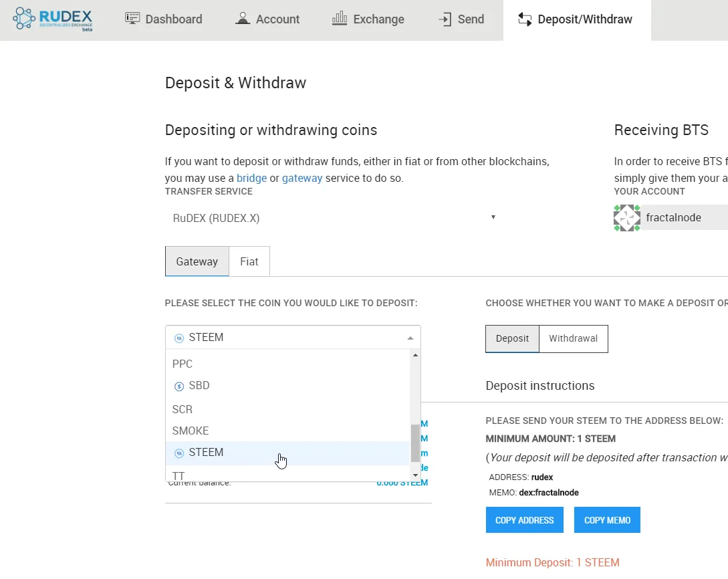Click the fractalnode account avatar
This screenshot has height=579, width=728.
pos(627,218)
